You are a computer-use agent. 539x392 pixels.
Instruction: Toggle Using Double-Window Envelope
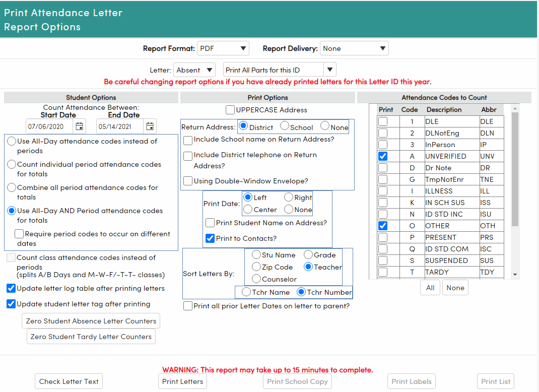click(188, 181)
